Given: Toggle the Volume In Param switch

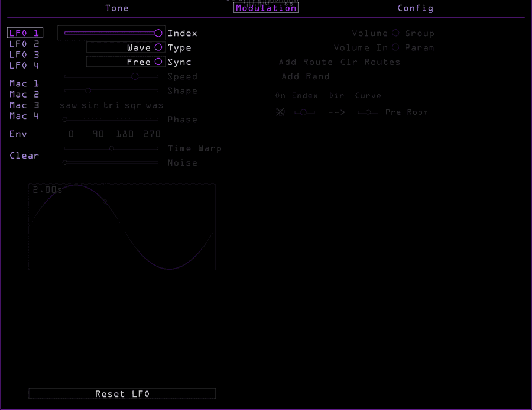Looking at the screenshot, I should tap(395, 47).
